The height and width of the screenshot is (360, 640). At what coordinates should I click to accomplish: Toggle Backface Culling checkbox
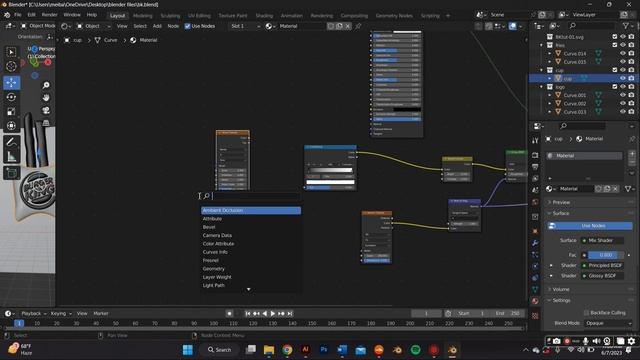click(587, 313)
